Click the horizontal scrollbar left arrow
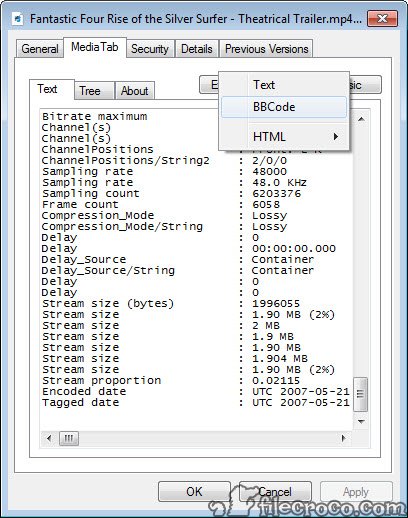Viewport: 408px width, 518px height. [49, 438]
